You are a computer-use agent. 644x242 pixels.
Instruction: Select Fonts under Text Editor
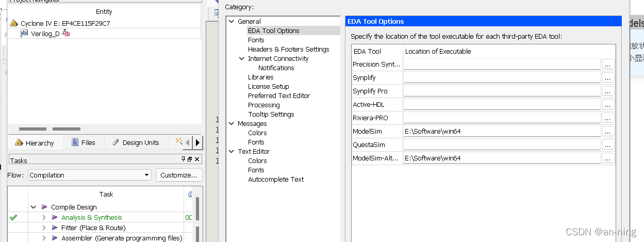click(x=256, y=170)
